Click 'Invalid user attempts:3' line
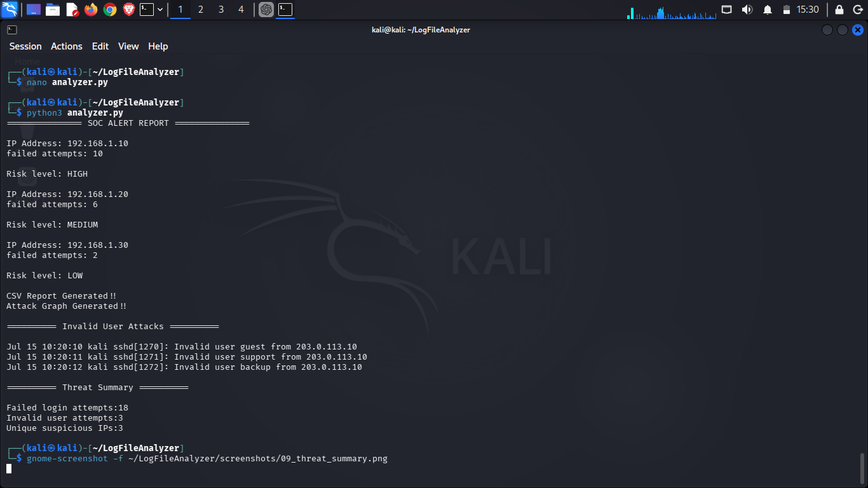 [65, 418]
